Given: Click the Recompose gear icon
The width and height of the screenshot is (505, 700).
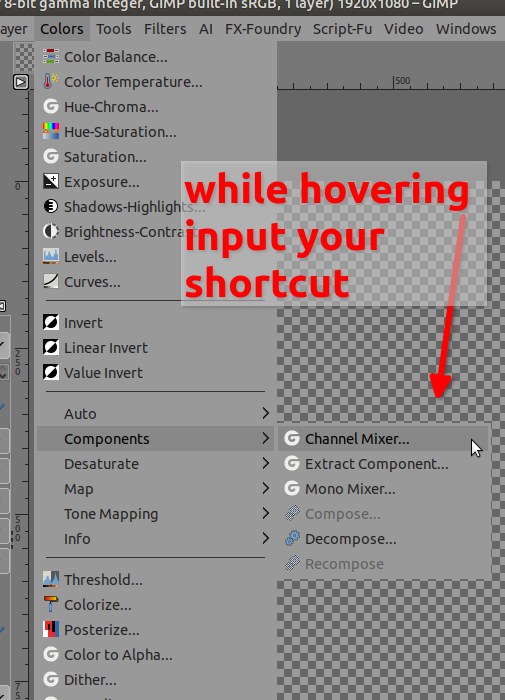Looking at the screenshot, I should pos(292,563).
